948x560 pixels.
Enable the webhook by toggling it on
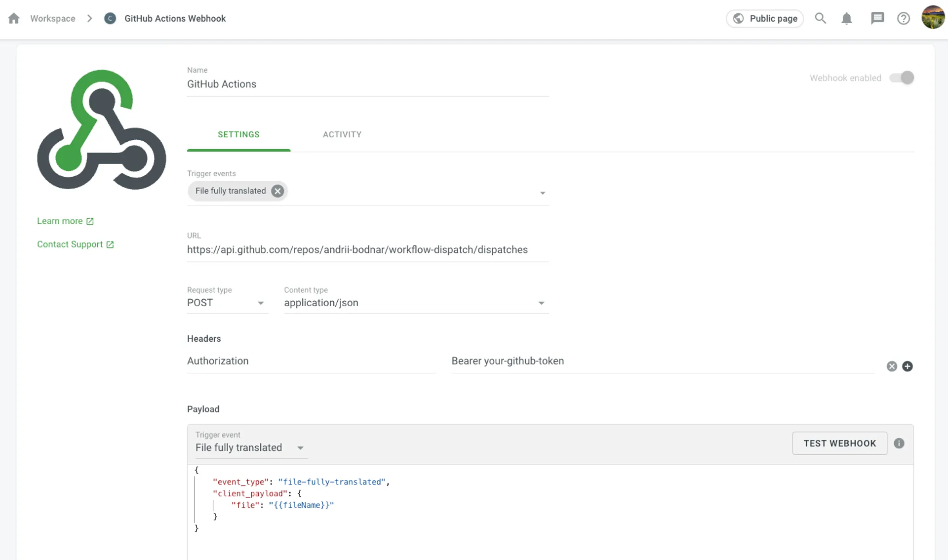click(x=902, y=78)
